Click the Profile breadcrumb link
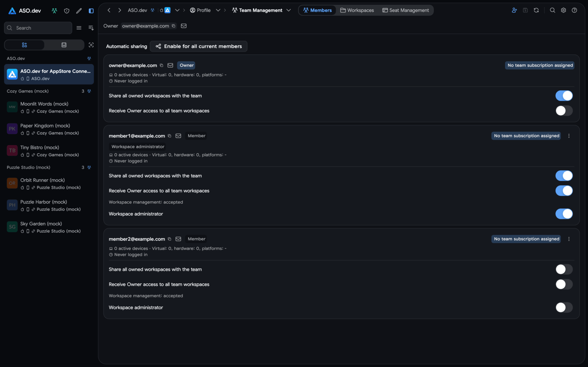This screenshot has height=367, width=588. pos(200,10)
